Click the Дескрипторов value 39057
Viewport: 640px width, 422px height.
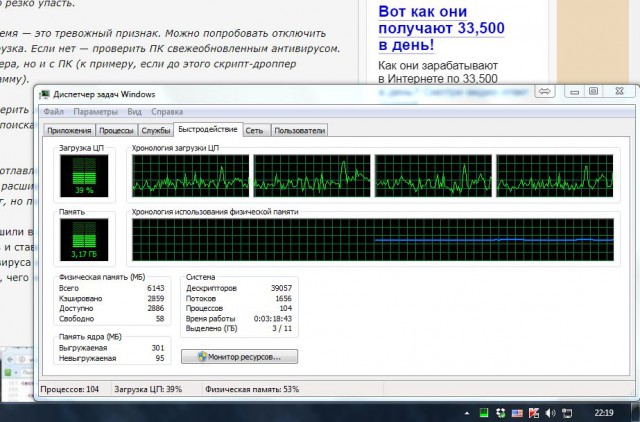click(281, 288)
